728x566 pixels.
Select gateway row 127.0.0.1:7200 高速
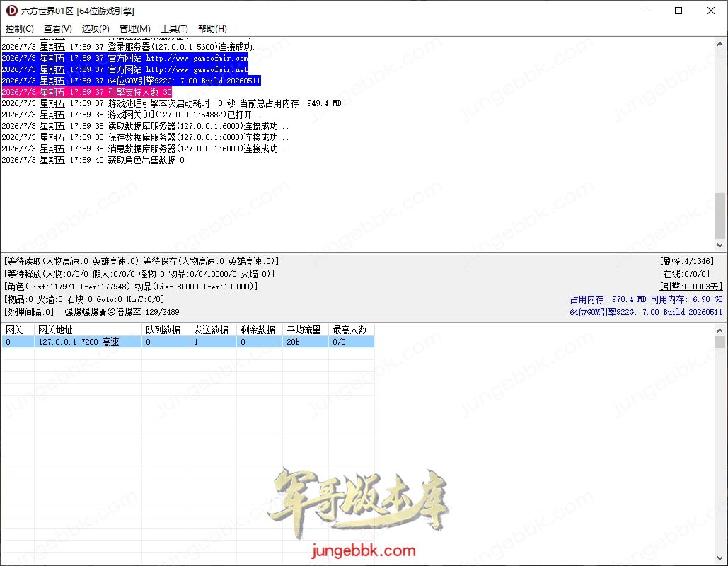(188, 342)
